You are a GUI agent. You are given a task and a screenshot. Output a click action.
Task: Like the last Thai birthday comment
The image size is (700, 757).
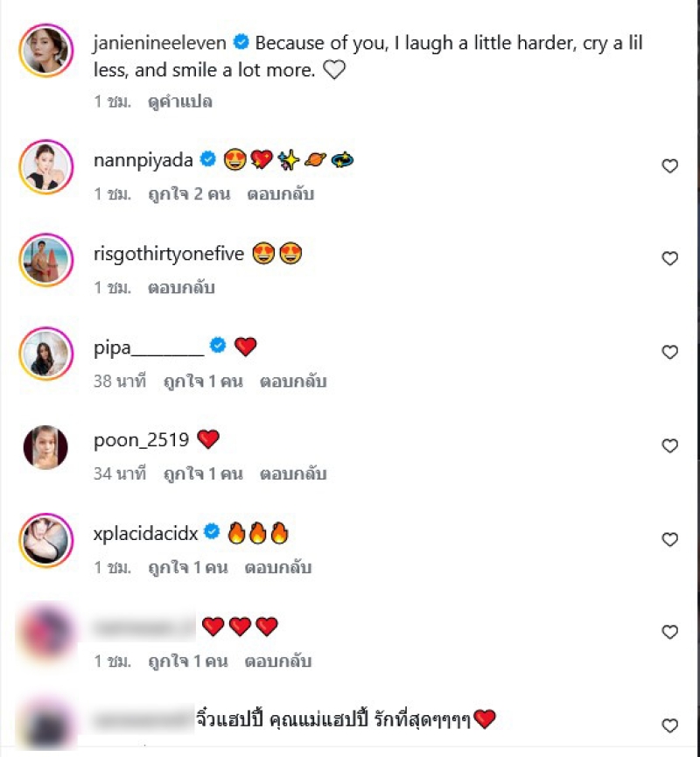pyautogui.click(x=669, y=725)
